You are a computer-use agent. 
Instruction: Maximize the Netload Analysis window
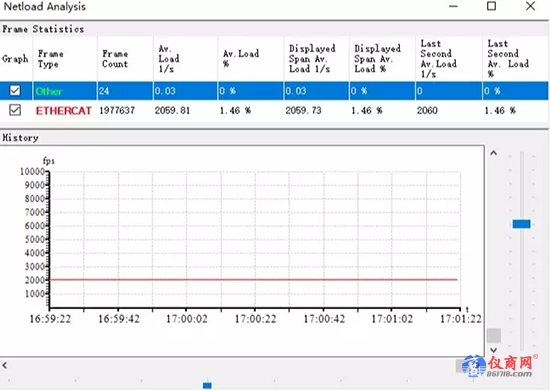tap(491, 6)
